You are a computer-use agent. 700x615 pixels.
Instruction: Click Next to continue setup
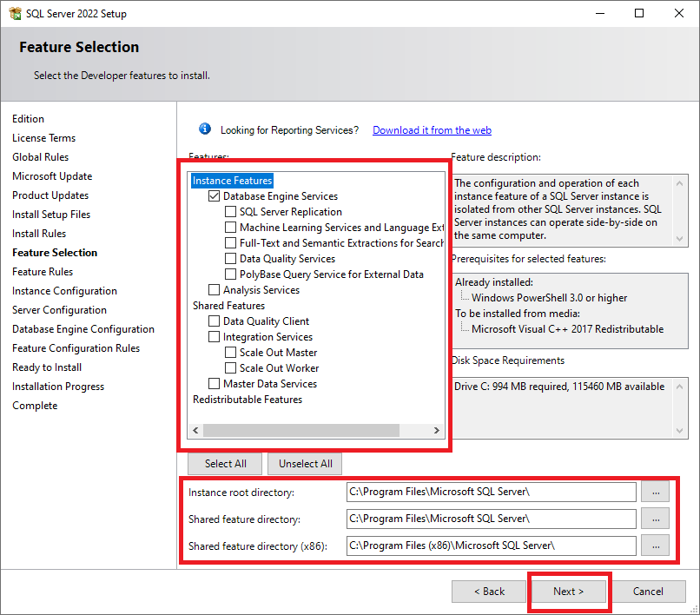[x=569, y=592]
